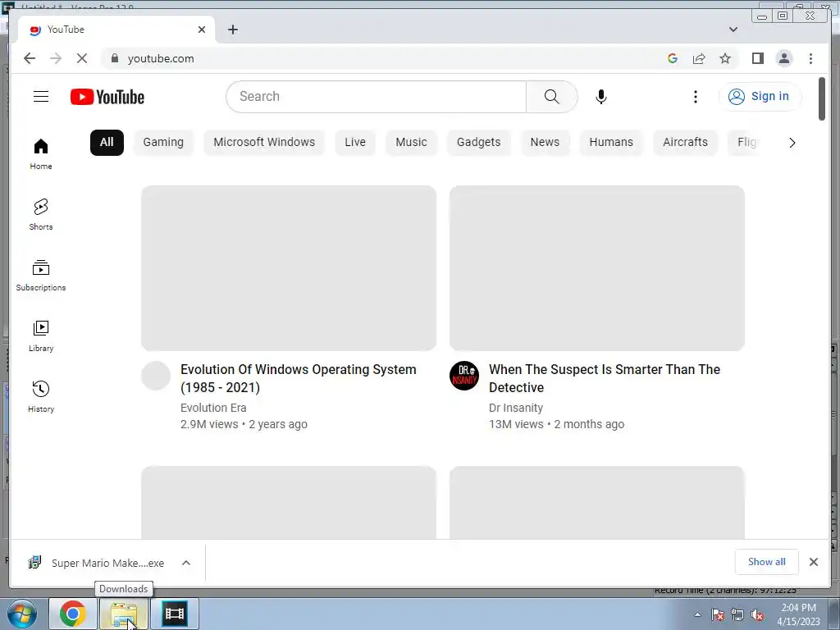Open Evolution Of Windows video thumbnail
The width and height of the screenshot is (840, 630).
pyautogui.click(x=289, y=268)
